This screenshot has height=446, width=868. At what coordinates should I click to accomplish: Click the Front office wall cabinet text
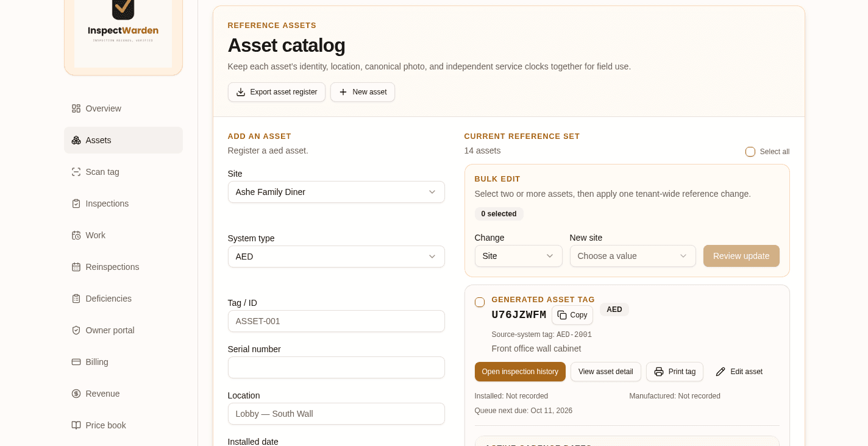536,349
